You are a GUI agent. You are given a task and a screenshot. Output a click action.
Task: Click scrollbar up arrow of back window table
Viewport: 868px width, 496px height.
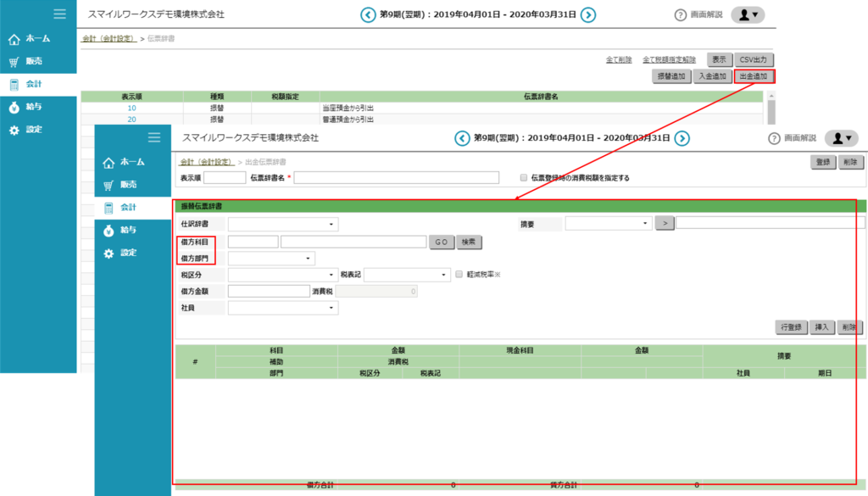(x=771, y=97)
